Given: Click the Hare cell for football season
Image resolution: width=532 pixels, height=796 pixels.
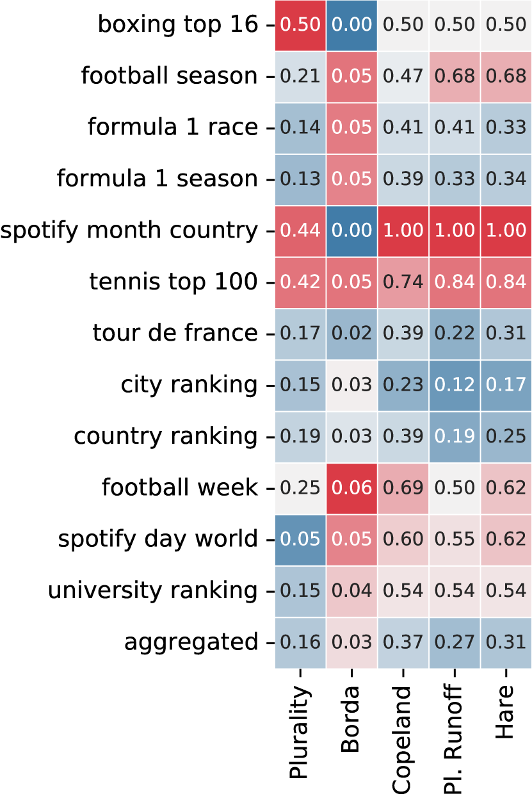Looking at the screenshot, I should point(505,76).
